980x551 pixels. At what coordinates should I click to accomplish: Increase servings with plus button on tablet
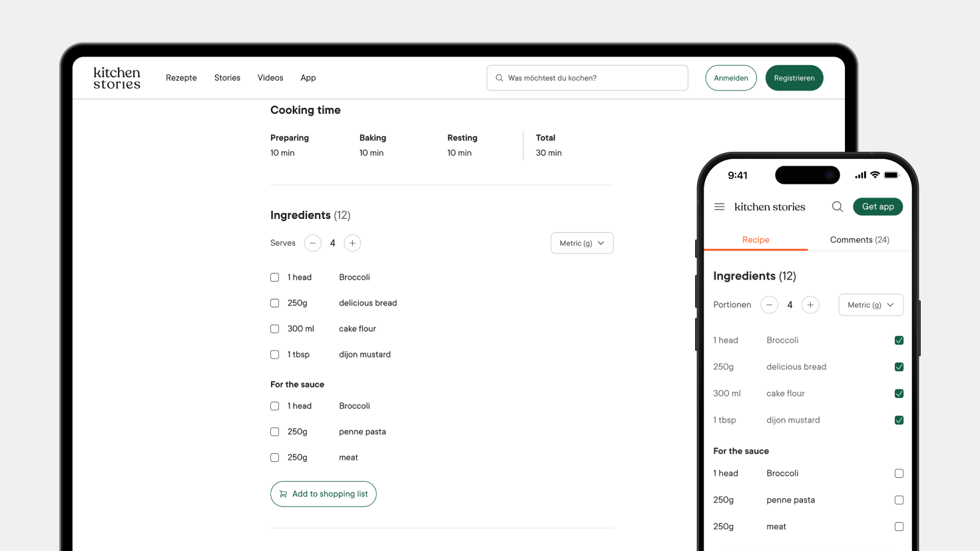click(x=352, y=244)
